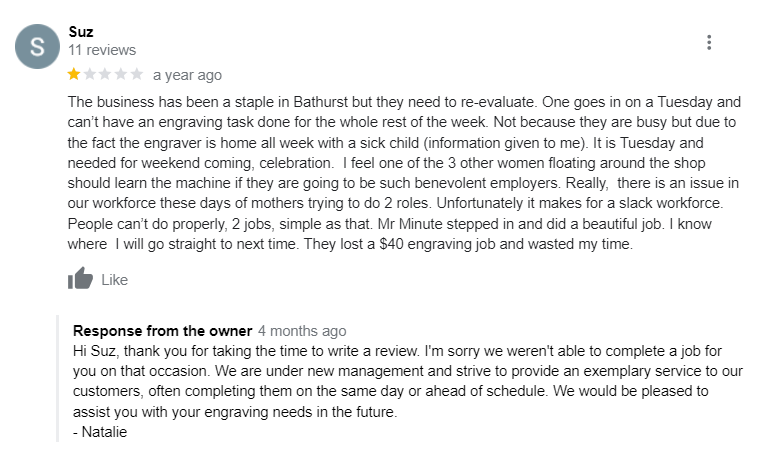This screenshot has height=466, width=764.
Task: Open reviewer Suz's profile name link
Action: point(81,32)
